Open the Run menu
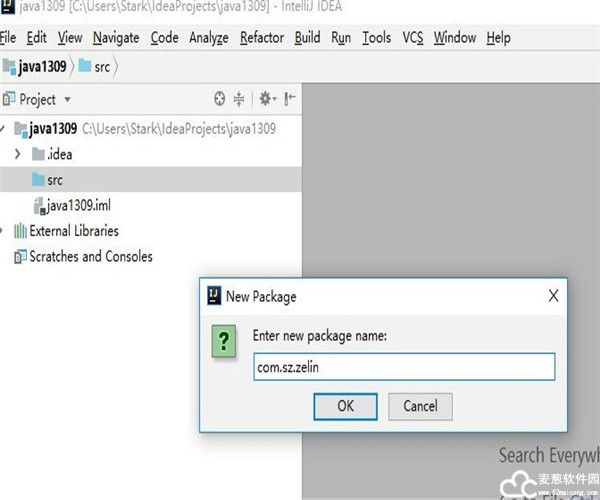The image size is (600, 500). coord(341,38)
